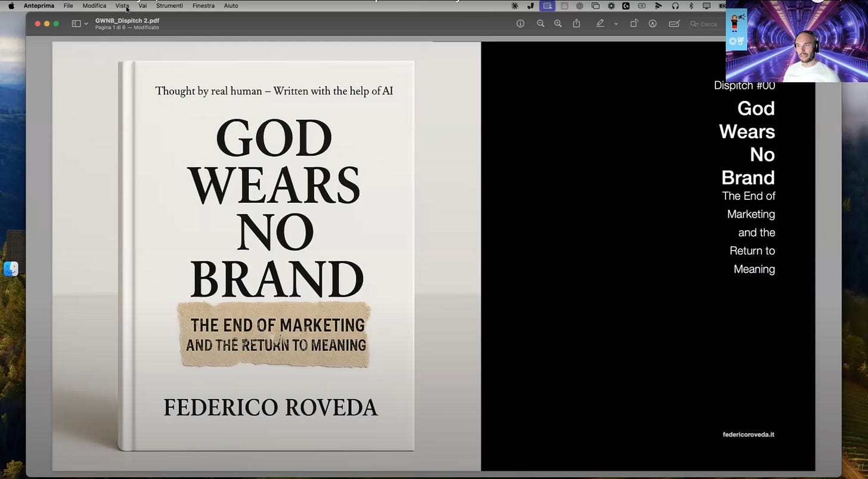This screenshot has width=868, height=479.
Task: Open the form filling tool
Action: (x=674, y=24)
